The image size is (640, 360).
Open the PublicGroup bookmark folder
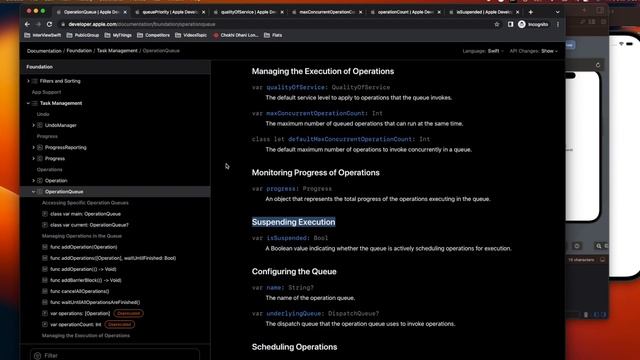[83, 35]
